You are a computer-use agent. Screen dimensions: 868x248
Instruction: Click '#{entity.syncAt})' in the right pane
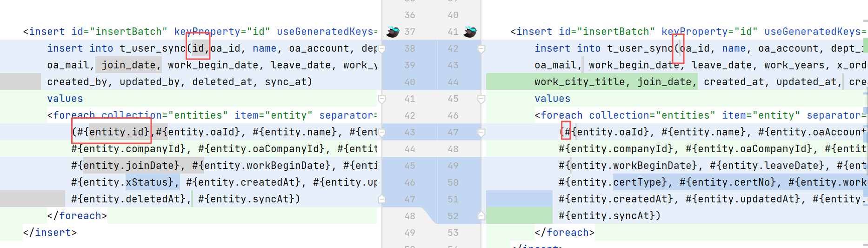[x=609, y=216]
